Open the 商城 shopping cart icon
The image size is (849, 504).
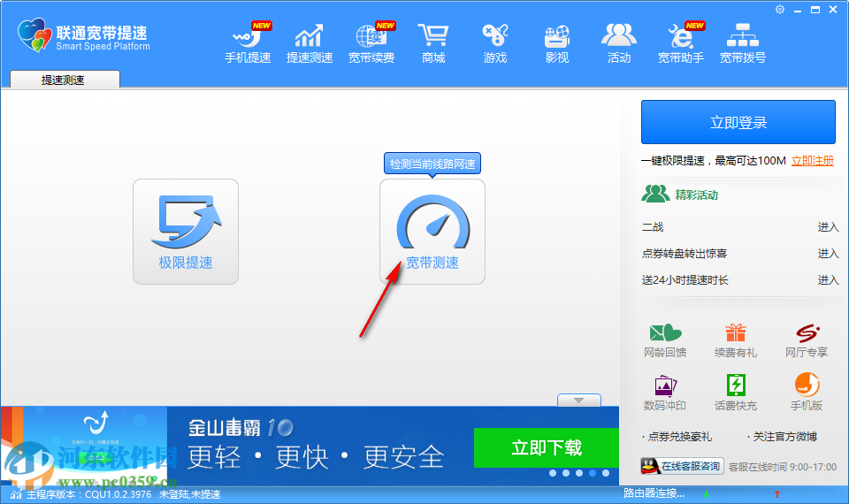click(x=433, y=43)
